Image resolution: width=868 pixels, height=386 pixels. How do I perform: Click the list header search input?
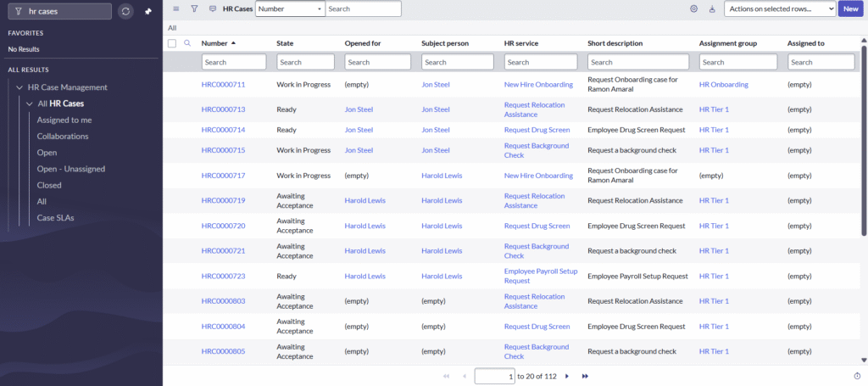[363, 8]
